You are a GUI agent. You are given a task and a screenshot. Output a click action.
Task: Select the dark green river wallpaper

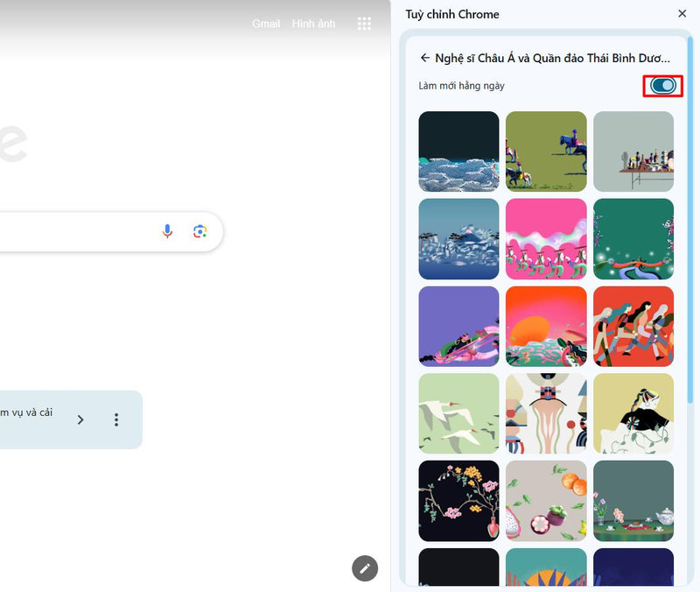[x=633, y=239]
